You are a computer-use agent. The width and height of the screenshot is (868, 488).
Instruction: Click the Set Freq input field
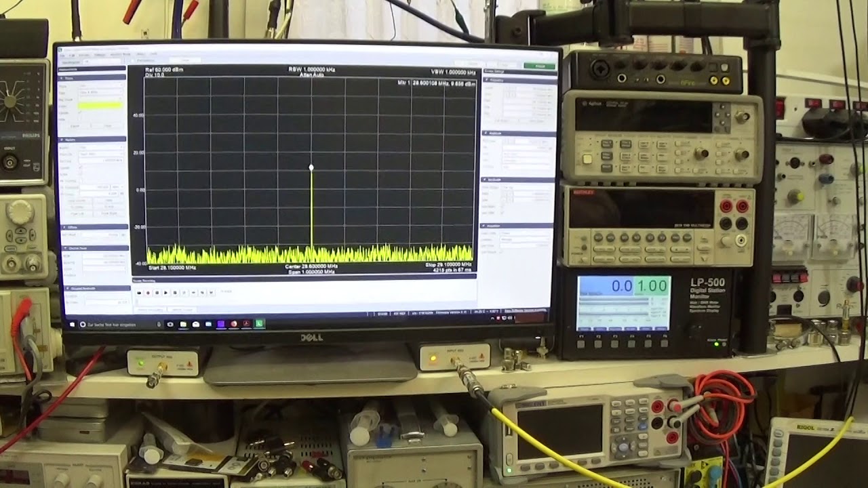(x=100, y=161)
